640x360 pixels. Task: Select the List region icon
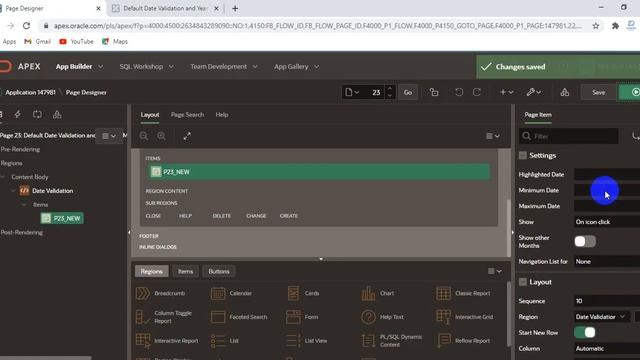218,340
